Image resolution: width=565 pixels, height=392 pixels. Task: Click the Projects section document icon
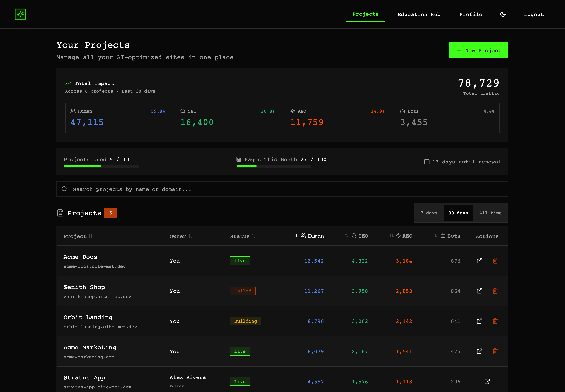60,213
